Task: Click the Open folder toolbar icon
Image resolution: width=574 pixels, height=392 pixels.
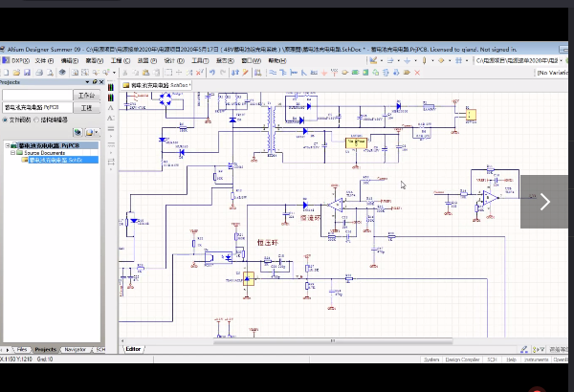Action: [16, 73]
